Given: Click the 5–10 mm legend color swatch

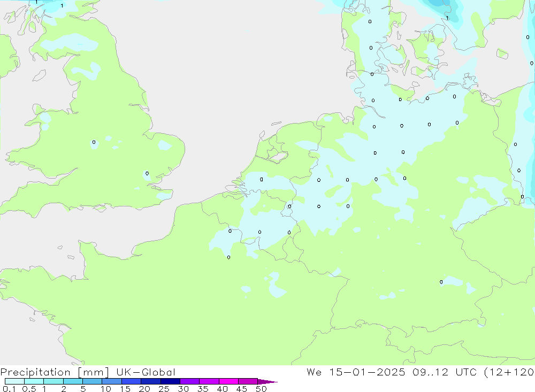Looking at the screenshot, I should (92, 381).
